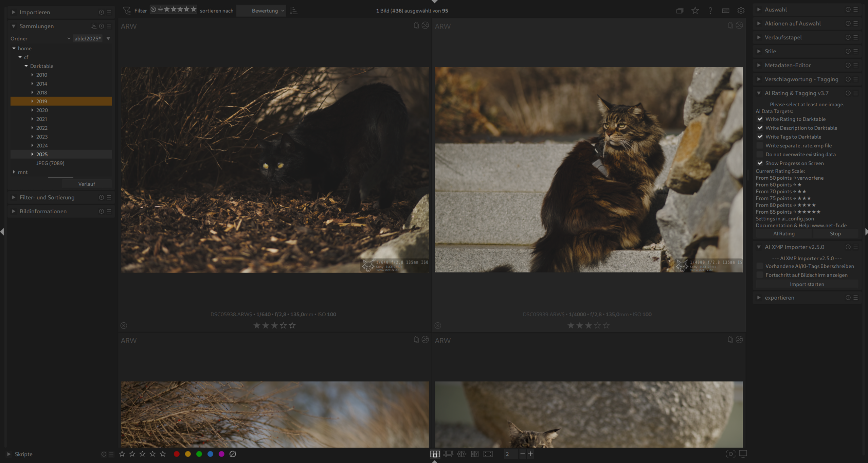The image size is (868, 463).
Task: Uncheck Write Rating to Darktable
Action: pyautogui.click(x=760, y=119)
